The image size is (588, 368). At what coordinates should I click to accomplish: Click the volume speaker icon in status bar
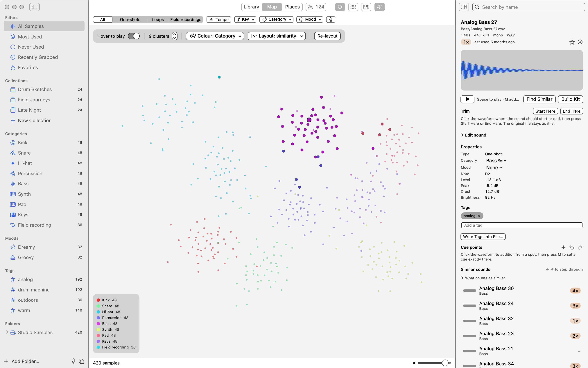[414, 363]
